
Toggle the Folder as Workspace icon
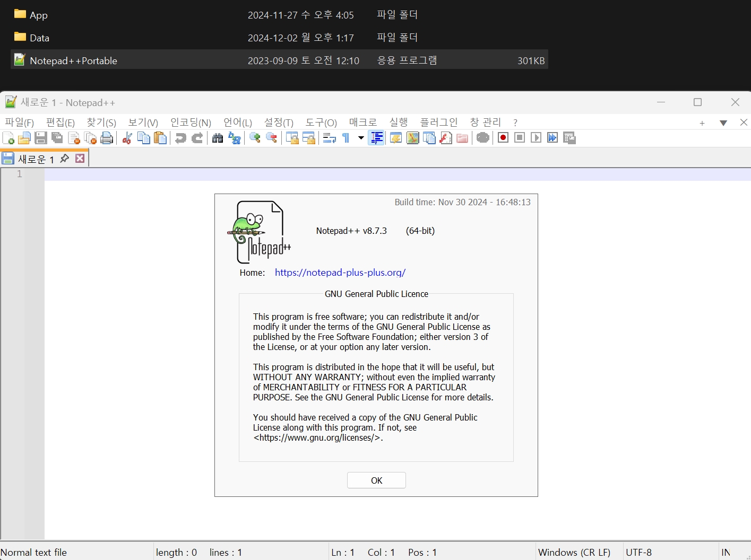coord(463,138)
